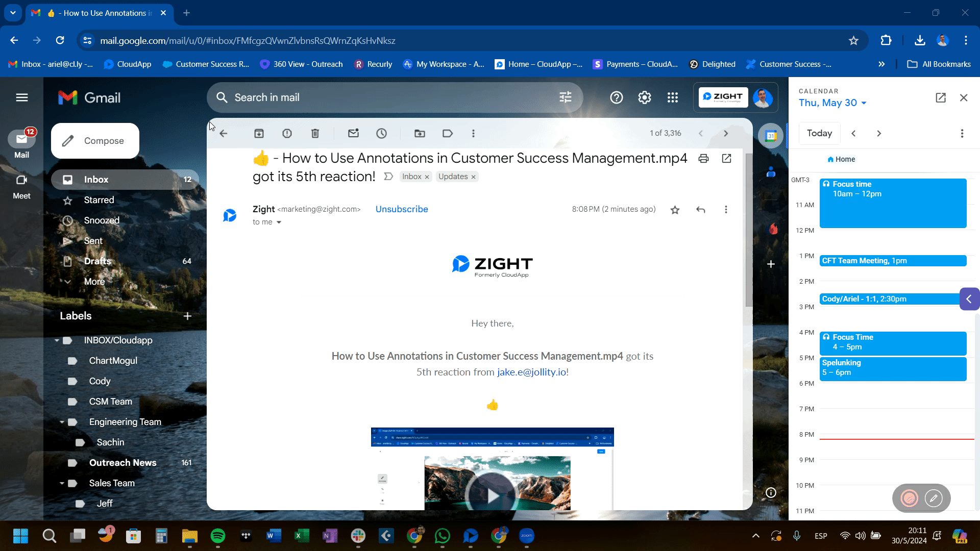Open the Inbox folder
Image resolution: width=980 pixels, height=551 pixels.
click(x=125, y=180)
